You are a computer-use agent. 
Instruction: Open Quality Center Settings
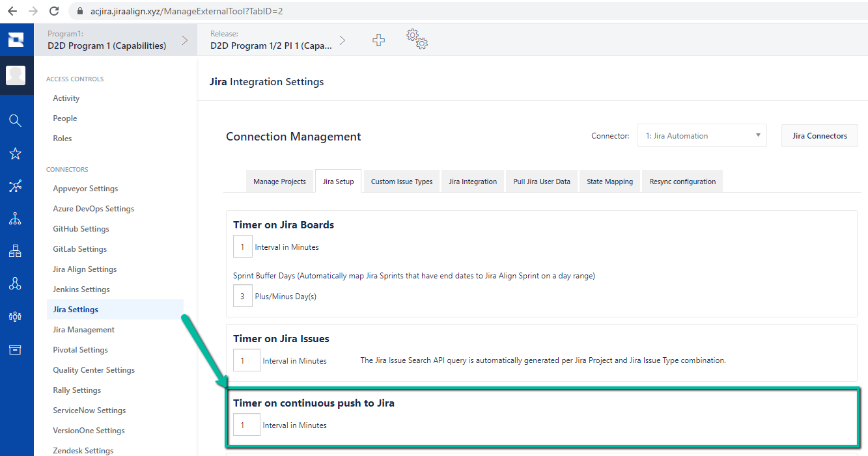(94, 370)
